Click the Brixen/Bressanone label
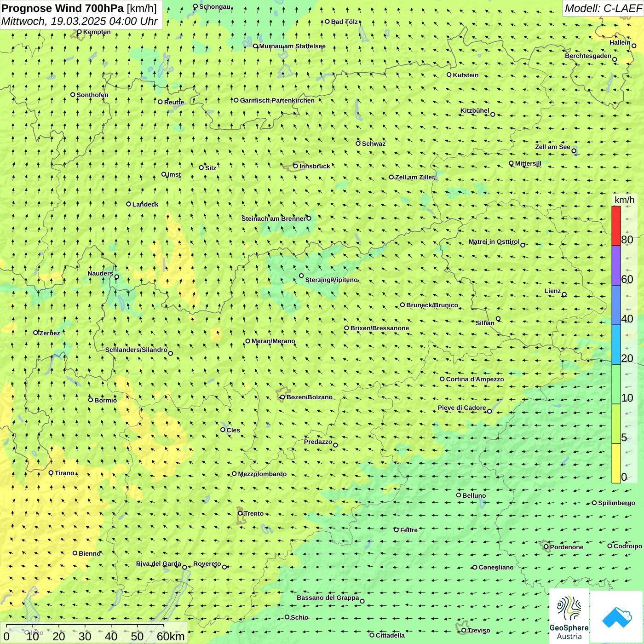The image size is (644, 644). 379,328
